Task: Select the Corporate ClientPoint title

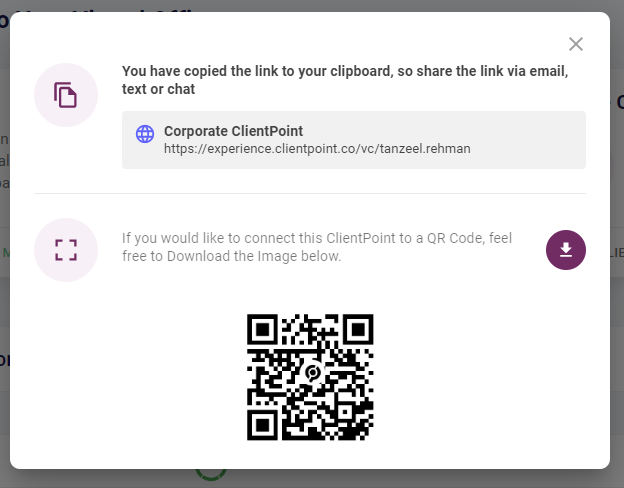Action: pos(233,131)
